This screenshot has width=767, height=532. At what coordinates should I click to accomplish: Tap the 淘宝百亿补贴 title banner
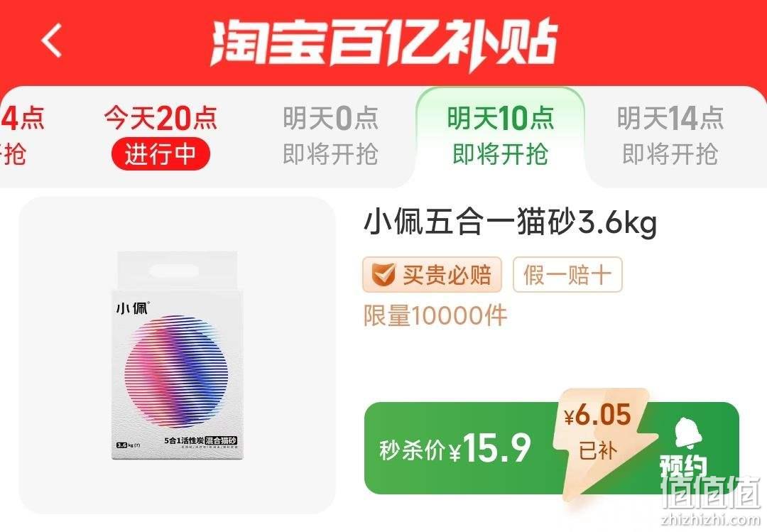[x=384, y=43]
